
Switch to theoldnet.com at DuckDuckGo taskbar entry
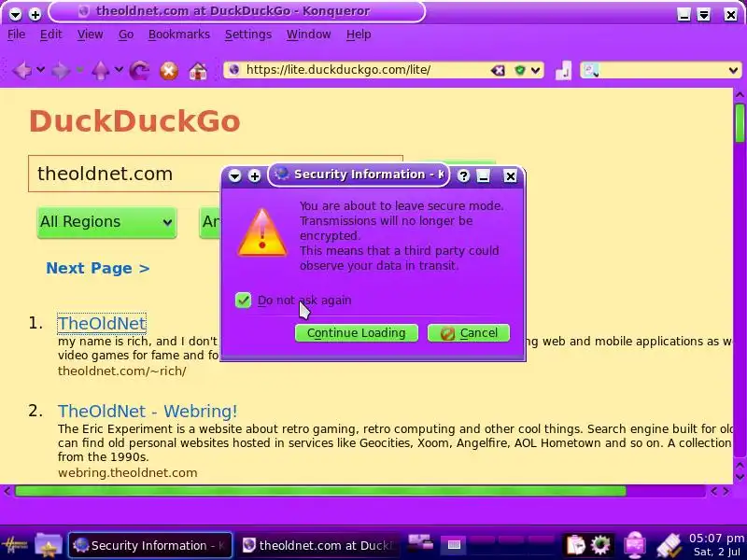[317, 545]
